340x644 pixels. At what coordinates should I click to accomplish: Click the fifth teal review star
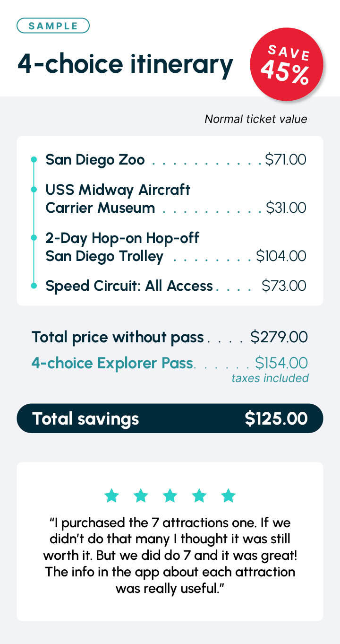229,496
